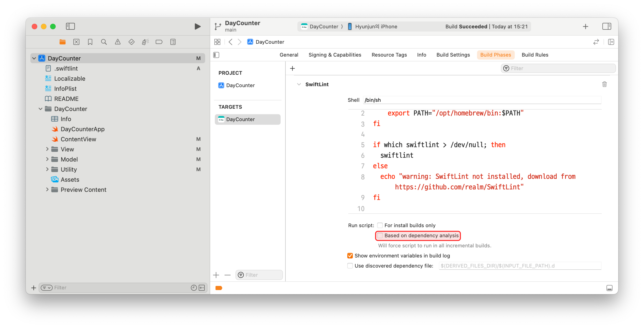The image size is (644, 328).
Task: Collapse the SwiftLint build phase
Action: [299, 84]
